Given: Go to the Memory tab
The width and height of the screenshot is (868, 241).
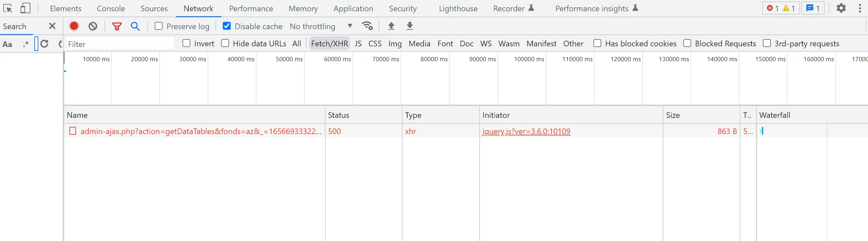Looking at the screenshot, I should [303, 8].
